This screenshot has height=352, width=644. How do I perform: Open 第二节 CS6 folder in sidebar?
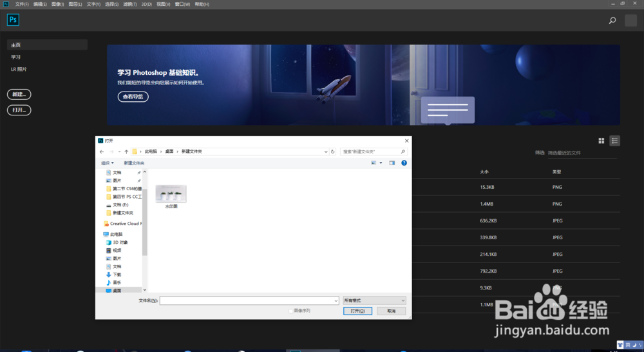pyautogui.click(x=124, y=189)
